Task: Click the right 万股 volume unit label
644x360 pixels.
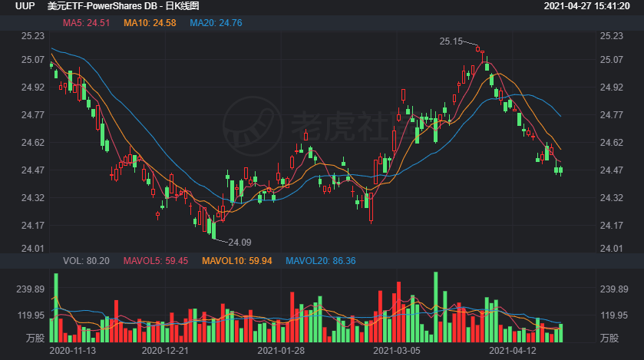Action: (609, 339)
